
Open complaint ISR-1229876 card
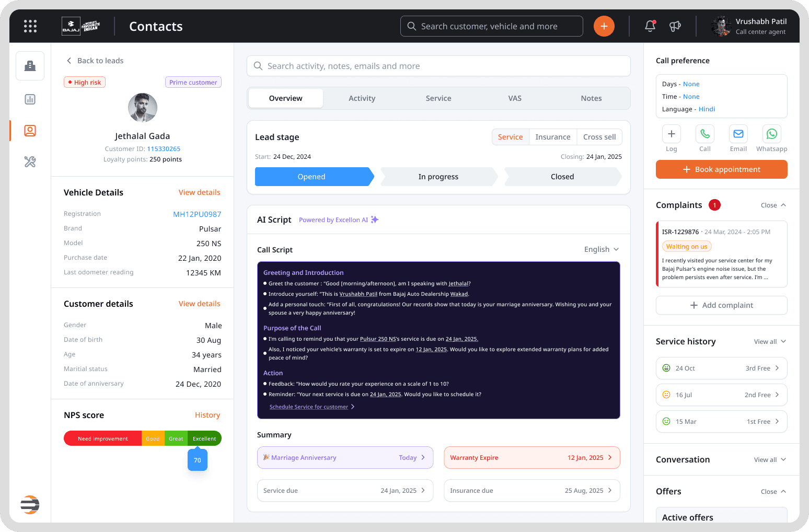[722, 254]
